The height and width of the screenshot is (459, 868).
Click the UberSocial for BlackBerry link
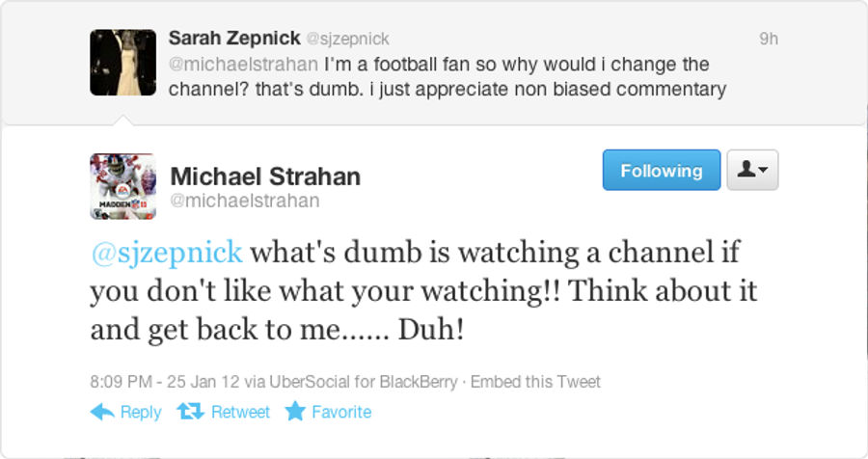[364, 382]
